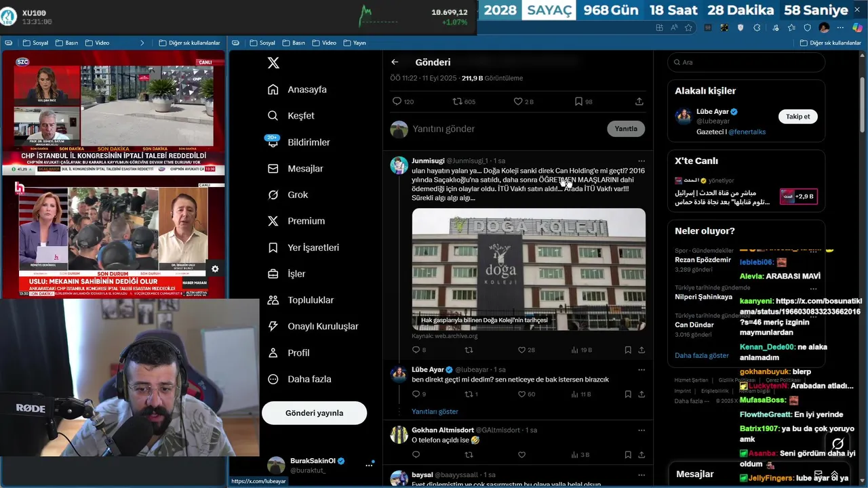
Task: Open Profil in the sidebar
Action: (290, 353)
